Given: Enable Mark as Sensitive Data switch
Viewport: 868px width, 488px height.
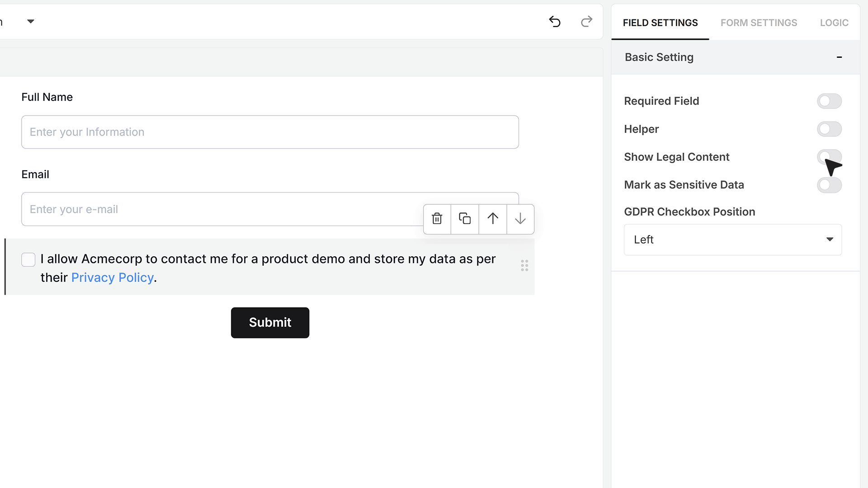Looking at the screenshot, I should click(x=829, y=185).
